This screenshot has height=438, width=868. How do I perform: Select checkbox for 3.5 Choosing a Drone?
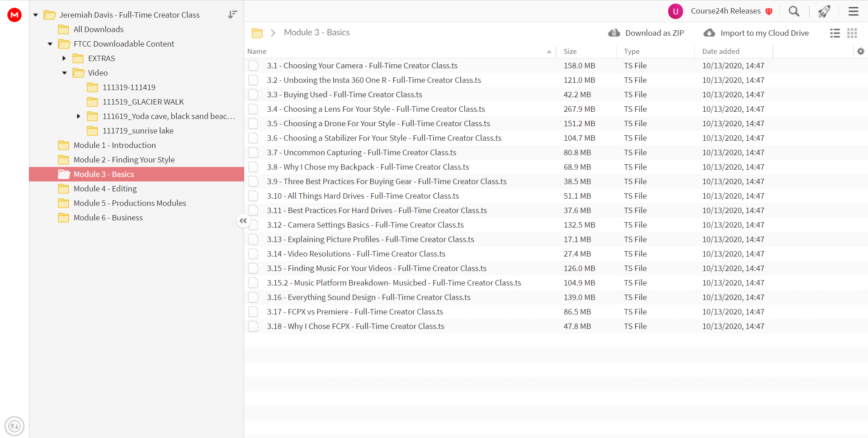pos(253,124)
